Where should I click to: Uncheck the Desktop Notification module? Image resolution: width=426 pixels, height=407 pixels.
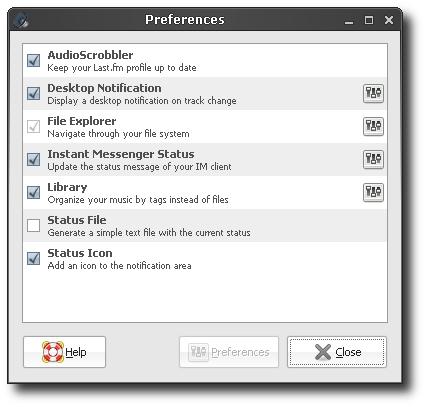click(x=33, y=93)
